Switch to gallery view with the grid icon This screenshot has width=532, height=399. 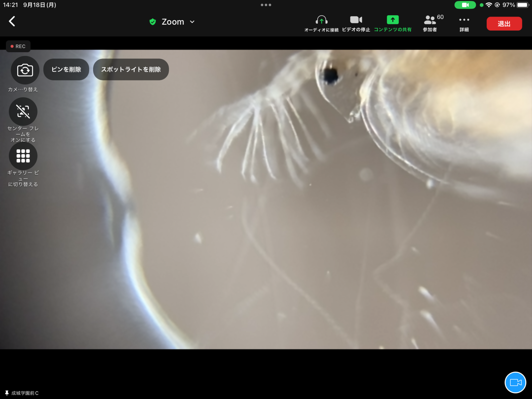click(x=23, y=156)
